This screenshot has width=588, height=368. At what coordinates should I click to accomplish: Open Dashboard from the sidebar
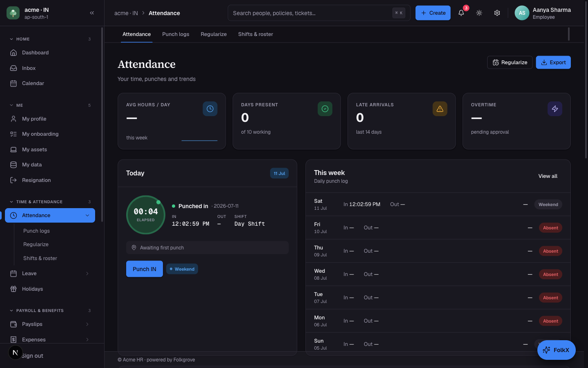point(50,53)
